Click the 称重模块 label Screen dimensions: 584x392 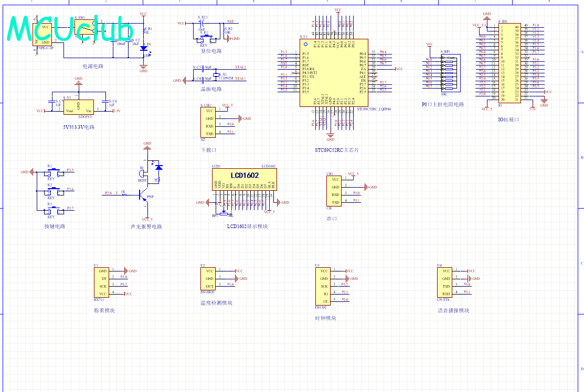pyautogui.click(x=104, y=311)
